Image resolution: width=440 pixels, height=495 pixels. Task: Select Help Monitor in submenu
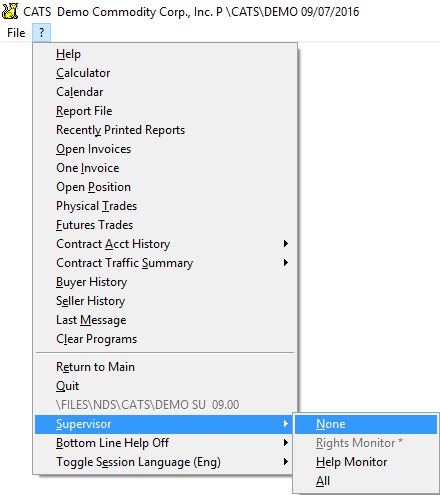click(x=366, y=462)
